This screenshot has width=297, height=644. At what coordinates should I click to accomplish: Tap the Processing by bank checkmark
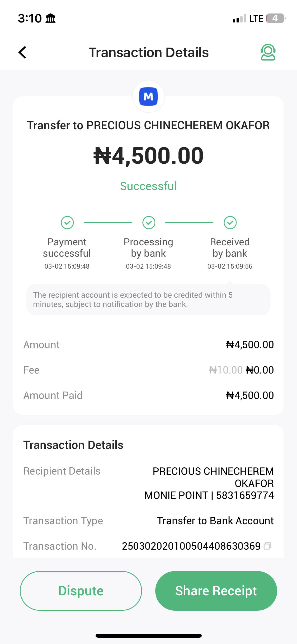click(149, 223)
